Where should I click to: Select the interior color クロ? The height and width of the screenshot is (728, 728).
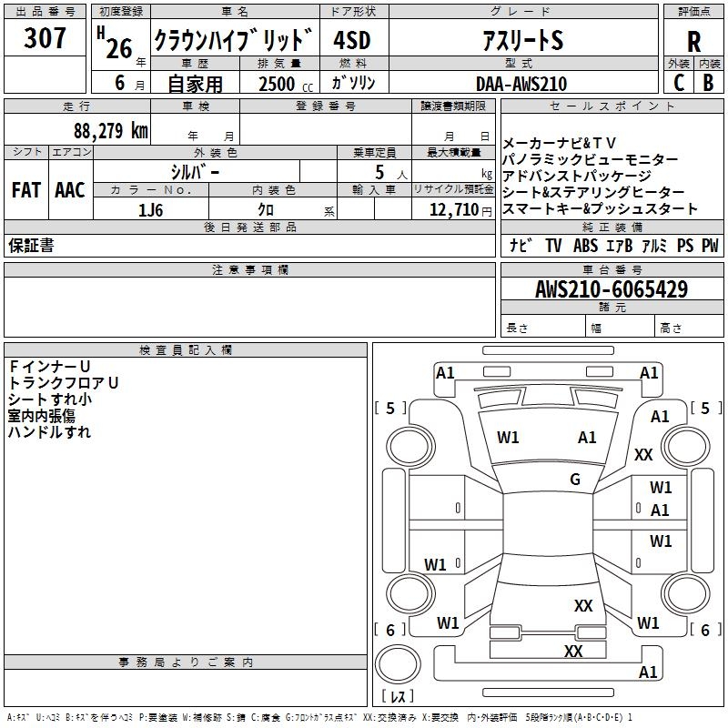click(x=266, y=210)
